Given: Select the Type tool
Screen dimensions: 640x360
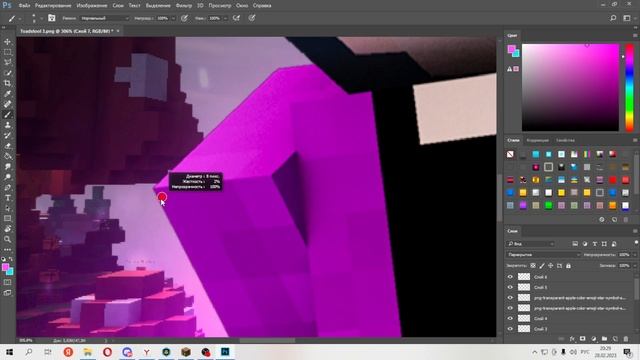Looking at the screenshot, I should pyautogui.click(x=7, y=198).
